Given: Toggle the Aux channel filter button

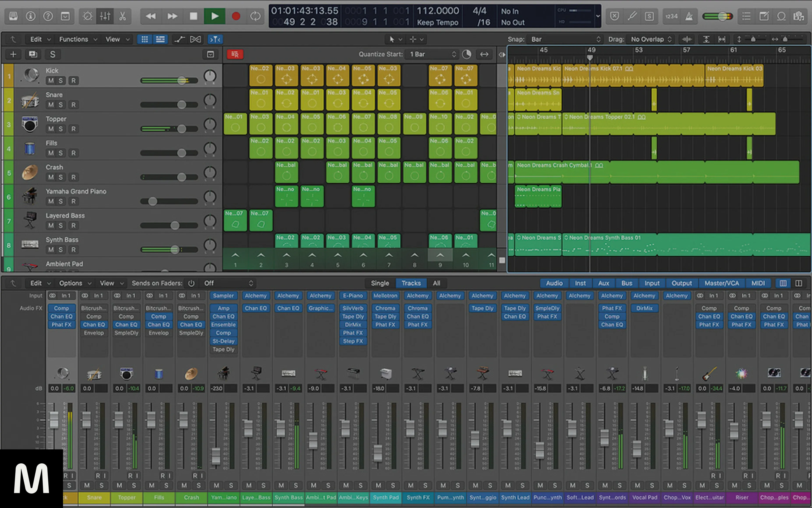Looking at the screenshot, I should (603, 283).
